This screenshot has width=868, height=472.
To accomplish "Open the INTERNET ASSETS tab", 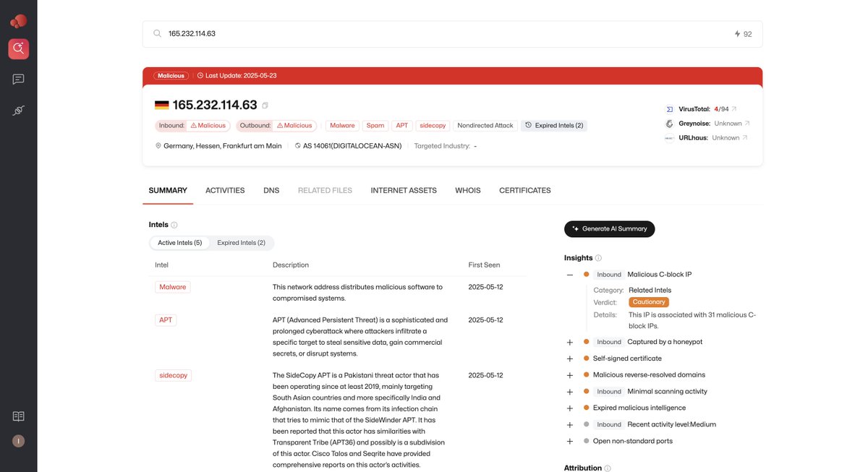I will [x=404, y=191].
